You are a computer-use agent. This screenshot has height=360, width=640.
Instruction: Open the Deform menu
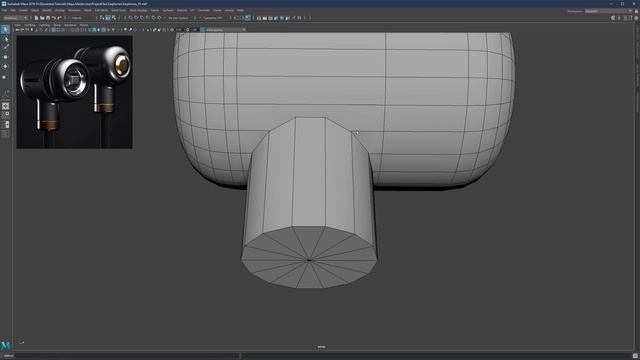tap(182, 10)
